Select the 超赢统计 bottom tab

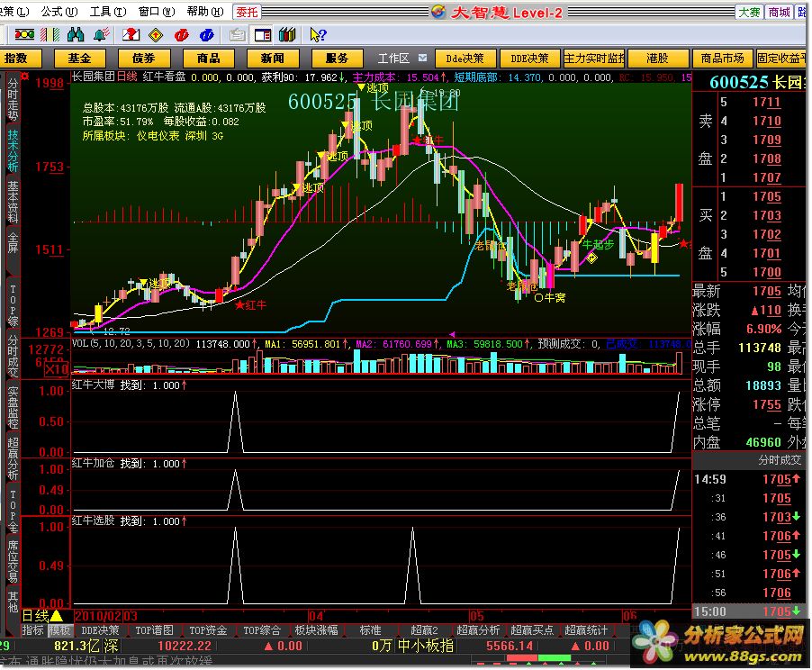586,630
